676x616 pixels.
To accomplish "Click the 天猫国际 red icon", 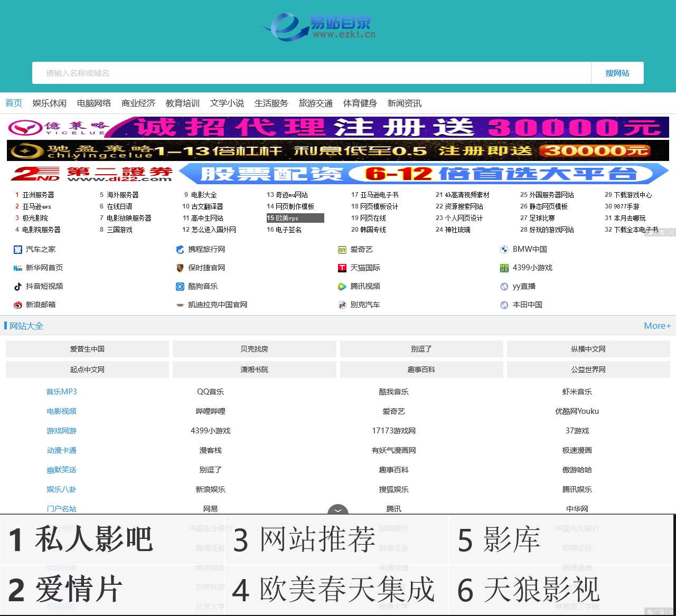I will pos(342,268).
